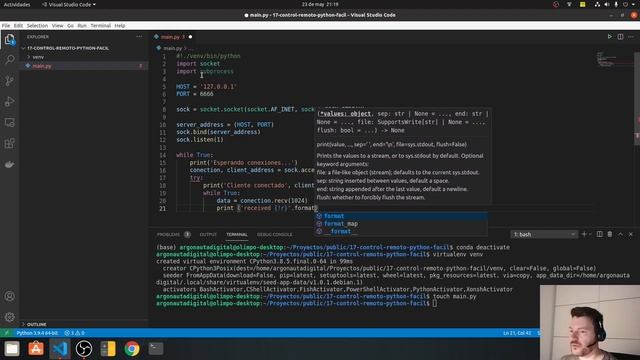The image size is (640, 360).
Task: Open the Help menu
Action: 120,26
